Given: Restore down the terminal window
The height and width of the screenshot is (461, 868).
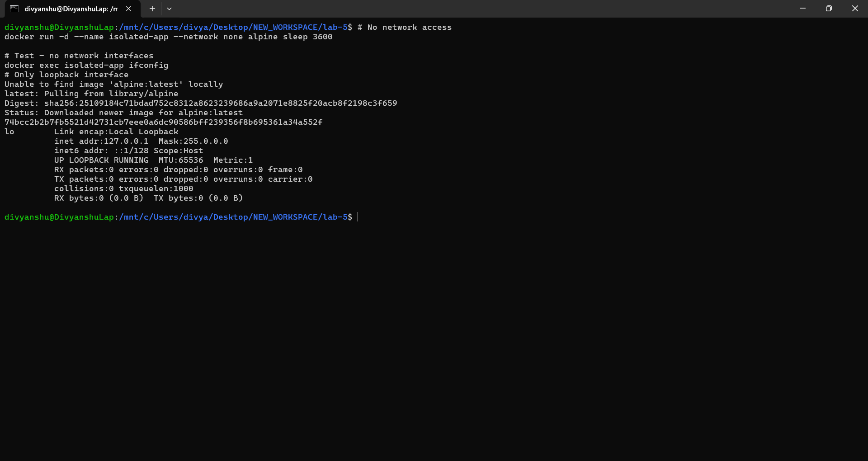Looking at the screenshot, I should pyautogui.click(x=828, y=9).
